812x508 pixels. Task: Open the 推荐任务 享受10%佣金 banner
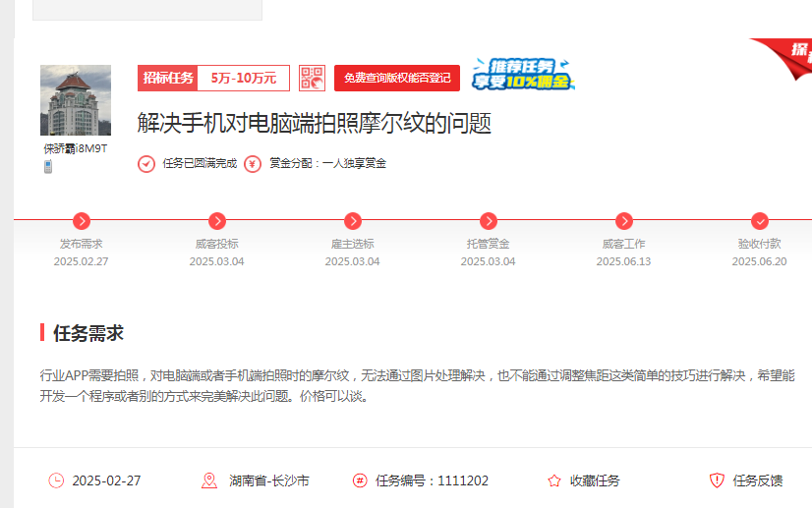pyautogui.click(x=523, y=74)
